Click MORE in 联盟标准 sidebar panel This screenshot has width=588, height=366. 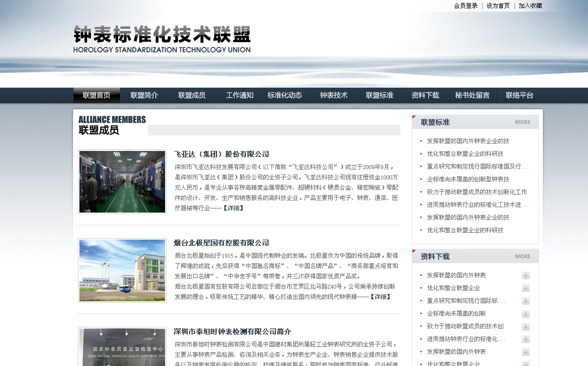(522, 122)
